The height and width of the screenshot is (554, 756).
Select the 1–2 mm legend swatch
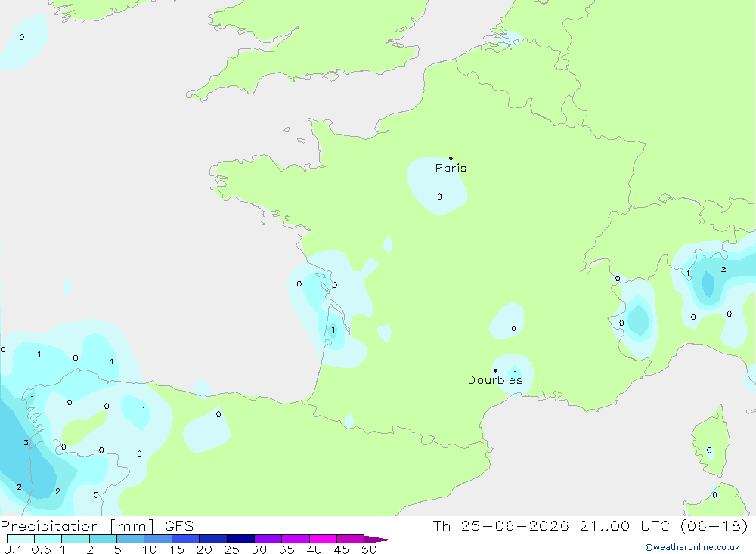point(76,539)
